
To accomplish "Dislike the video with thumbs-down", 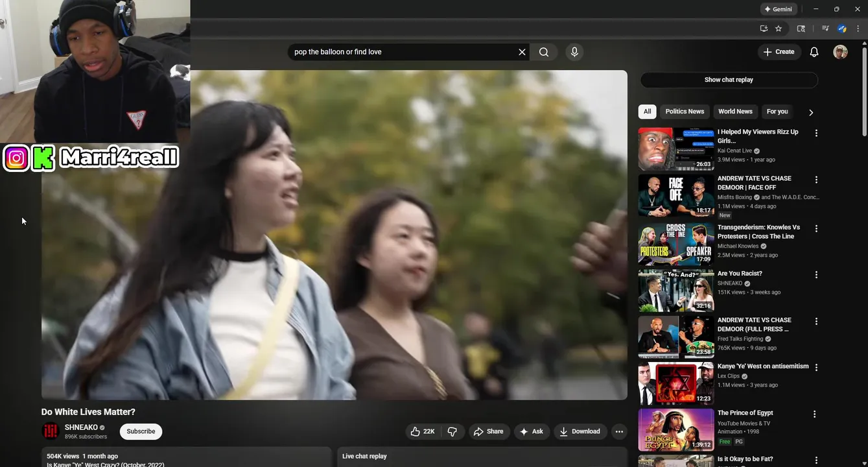I will pos(452,431).
